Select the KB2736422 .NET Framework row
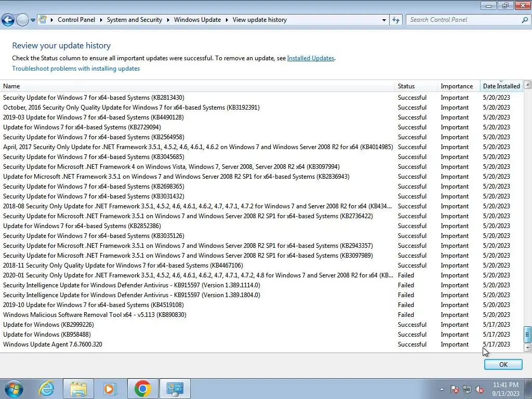This screenshot has width=532, height=399. point(261,216)
